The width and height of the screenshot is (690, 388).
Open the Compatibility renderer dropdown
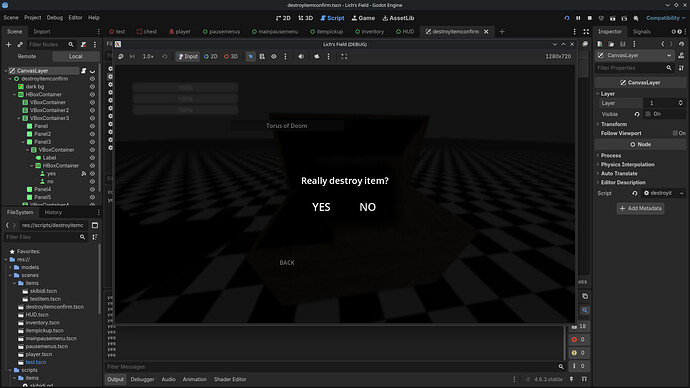coord(665,18)
